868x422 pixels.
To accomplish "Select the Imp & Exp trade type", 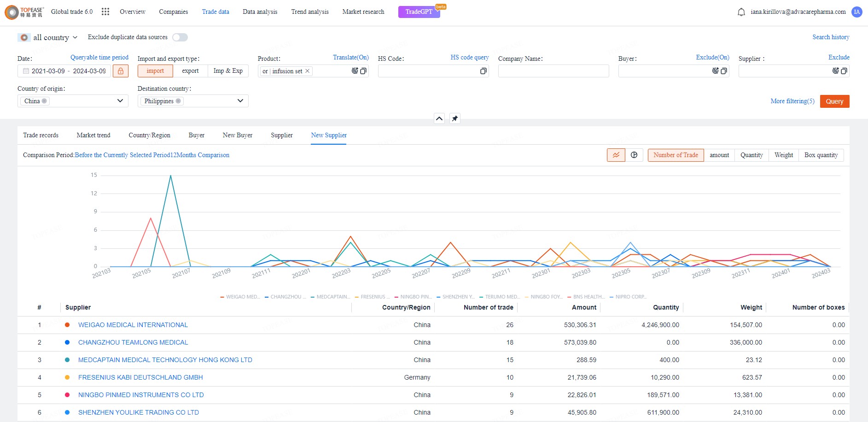I will pyautogui.click(x=228, y=71).
